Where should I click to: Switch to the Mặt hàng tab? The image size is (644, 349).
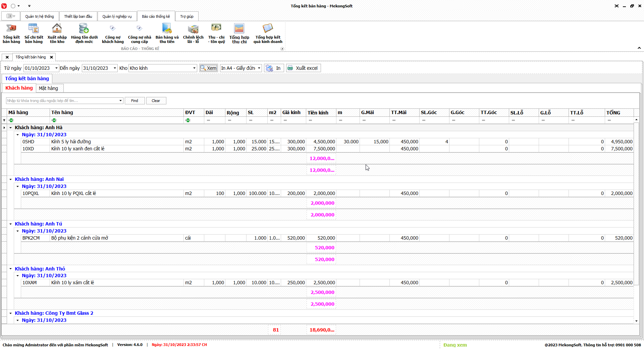49,88
